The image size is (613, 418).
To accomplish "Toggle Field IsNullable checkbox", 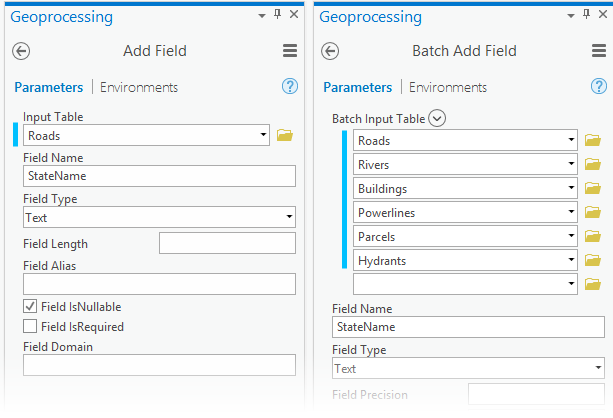I will coord(31,307).
